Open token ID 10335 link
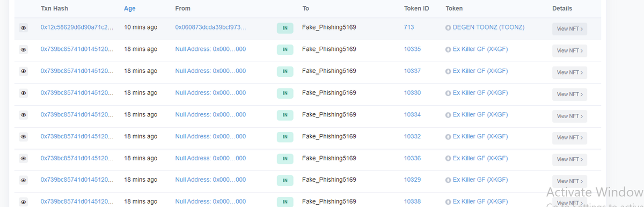 click(412, 49)
